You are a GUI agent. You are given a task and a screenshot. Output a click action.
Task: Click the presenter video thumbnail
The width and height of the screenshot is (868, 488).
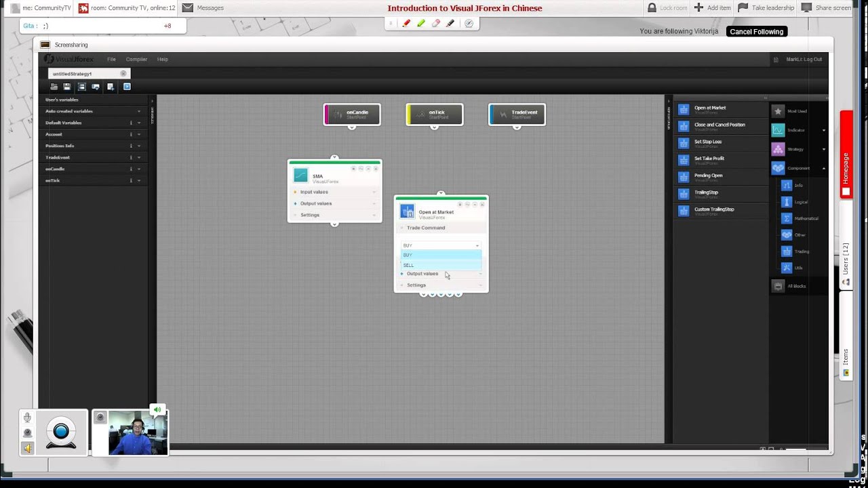138,432
